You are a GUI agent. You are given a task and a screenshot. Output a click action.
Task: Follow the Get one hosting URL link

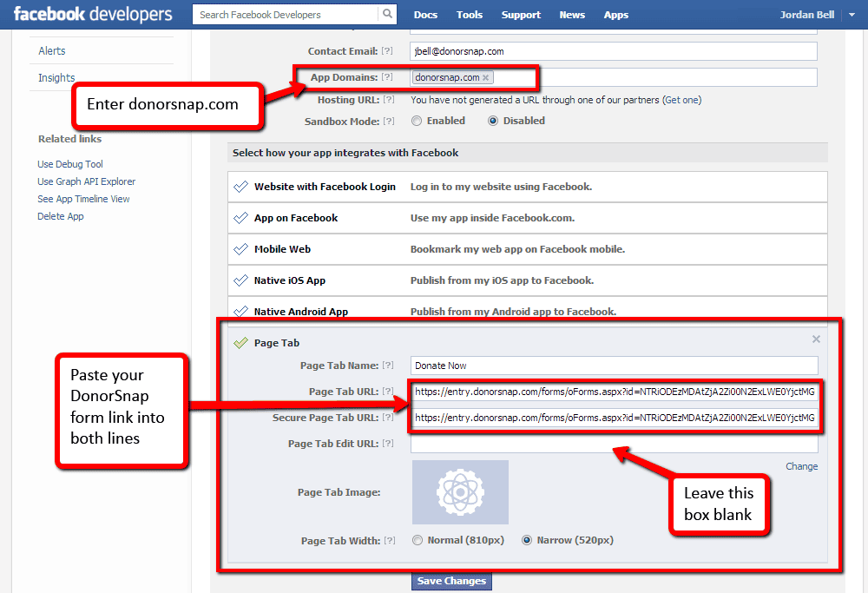tap(682, 100)
